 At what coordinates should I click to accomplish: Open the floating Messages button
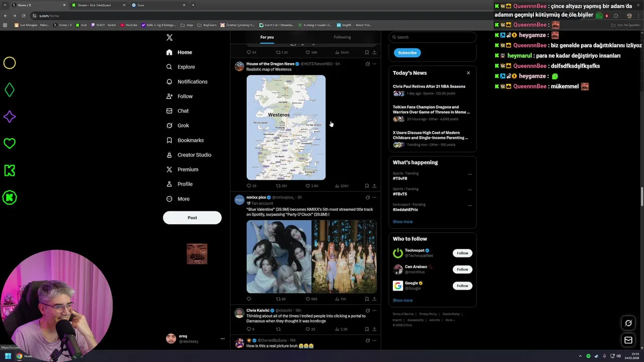(x=628, y=340)
